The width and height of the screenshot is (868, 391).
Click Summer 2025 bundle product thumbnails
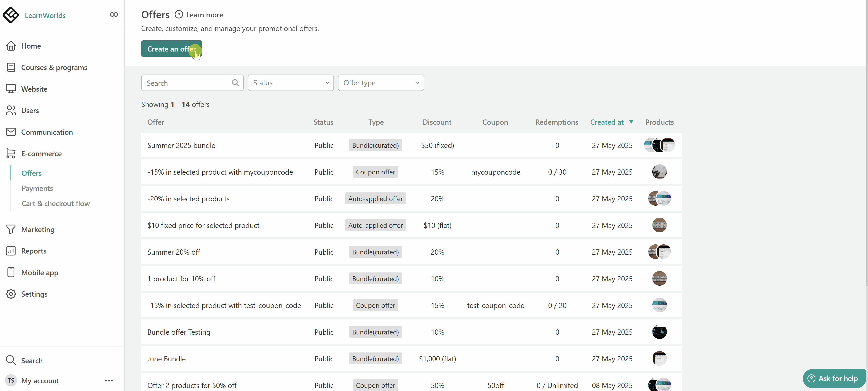click(659, 145)
